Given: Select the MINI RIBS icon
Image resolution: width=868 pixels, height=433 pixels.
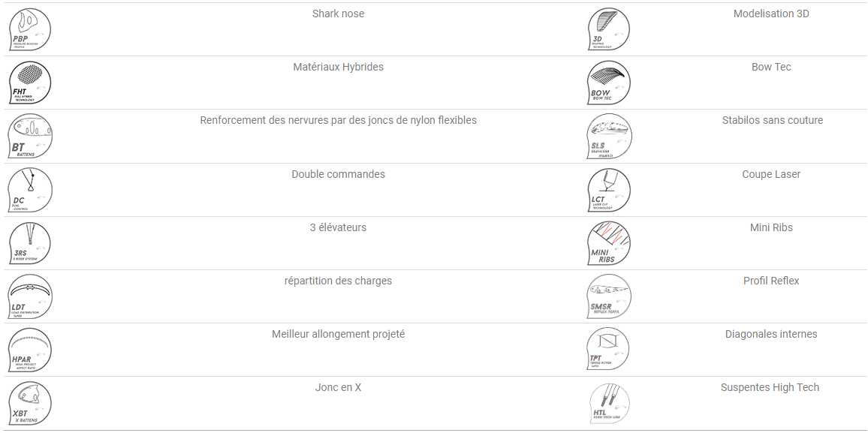Looking at the screenshot, I should (609, 243).
